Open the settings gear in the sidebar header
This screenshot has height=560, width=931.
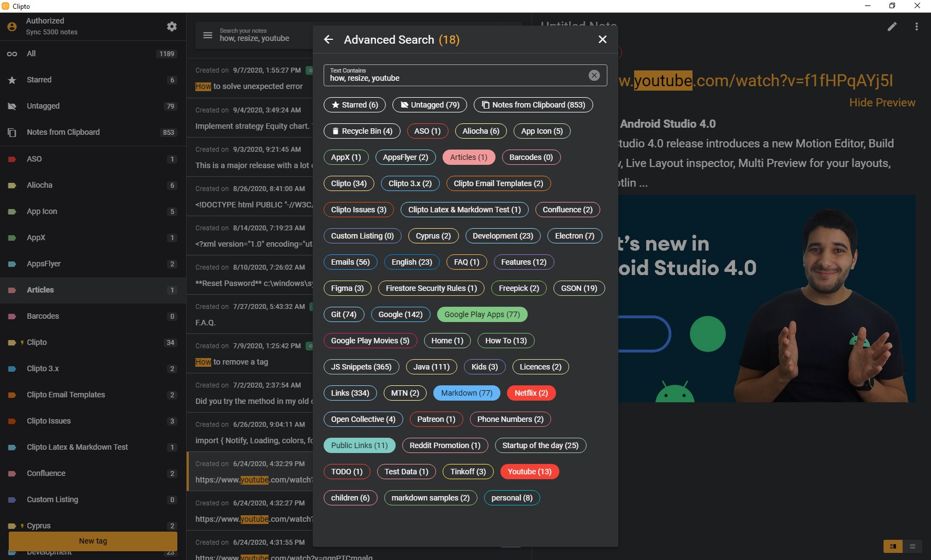pyautogui.click(x=172, y=26)
